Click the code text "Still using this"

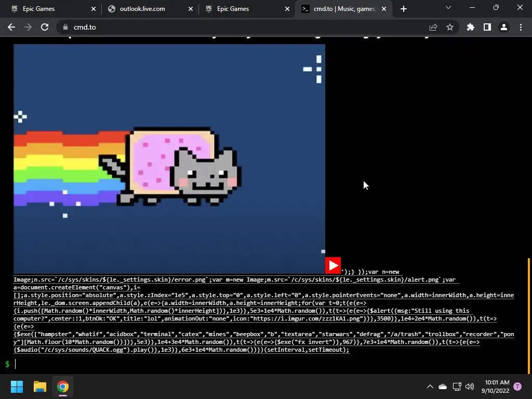(441, 311)
